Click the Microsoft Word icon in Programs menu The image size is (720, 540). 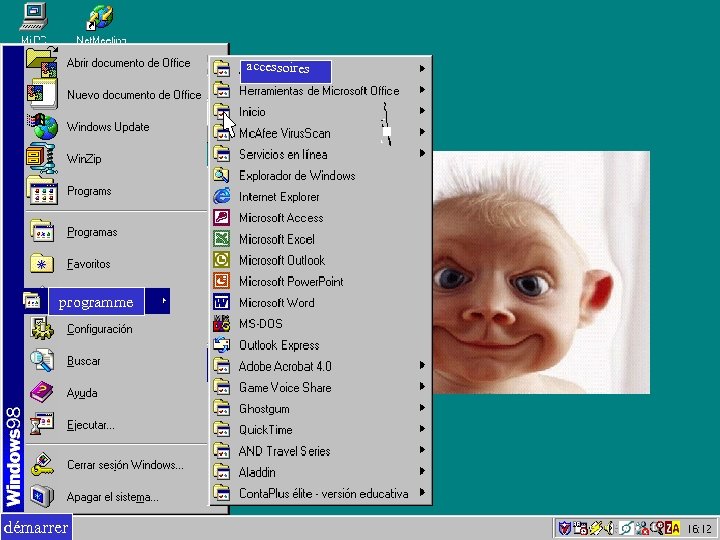pyautogui.click(x=222, y=302)
